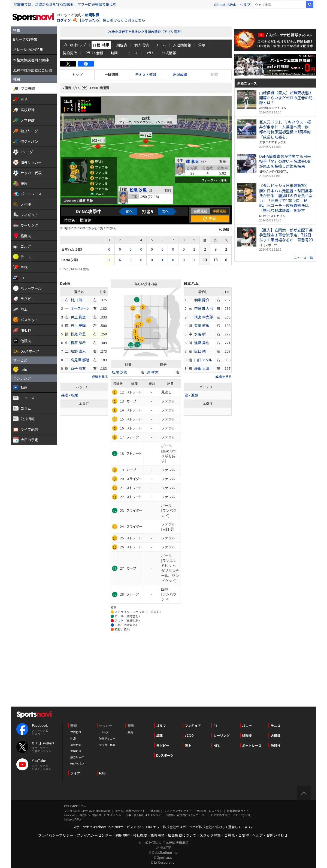The image size is (327, 868).
Task: Click the 通知 bell button
Action: [223, 229]
